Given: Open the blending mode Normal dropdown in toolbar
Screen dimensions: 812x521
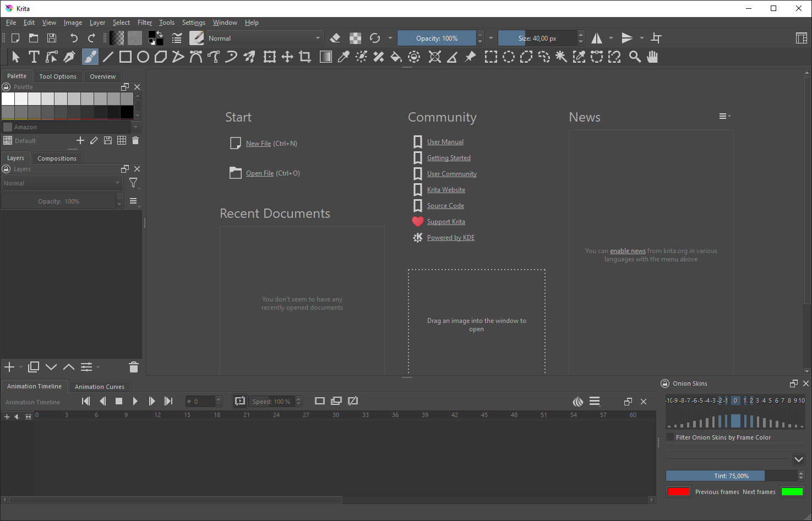Looking at the screenshot, I should point(264,38).
